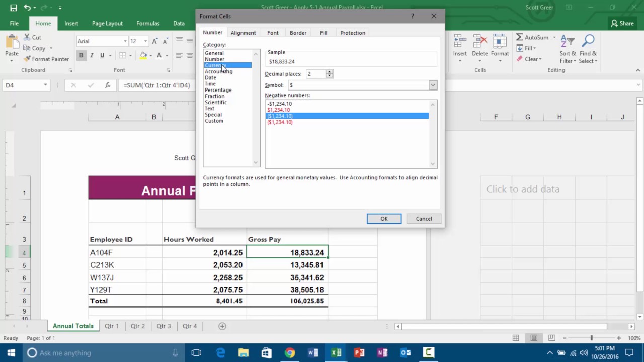This screenshot has height=362, width=644.
Task: Open Sort & Filter
Action: pos(568,49)
